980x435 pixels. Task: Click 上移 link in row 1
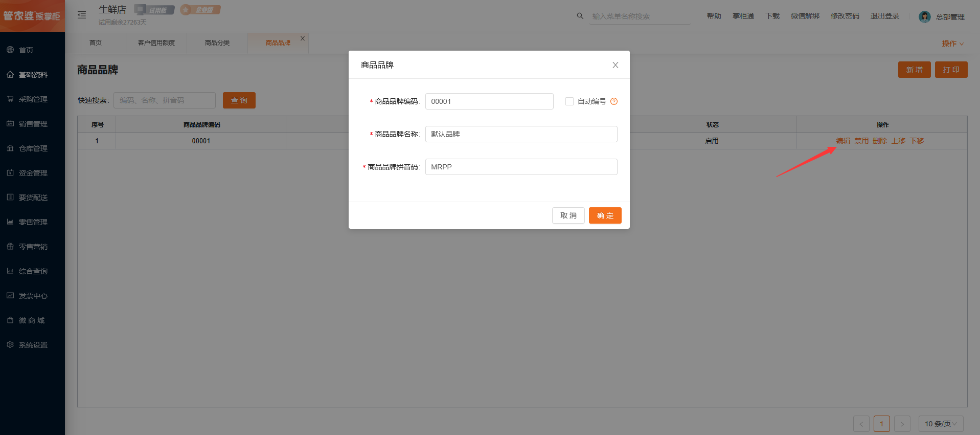pos(898,141)
